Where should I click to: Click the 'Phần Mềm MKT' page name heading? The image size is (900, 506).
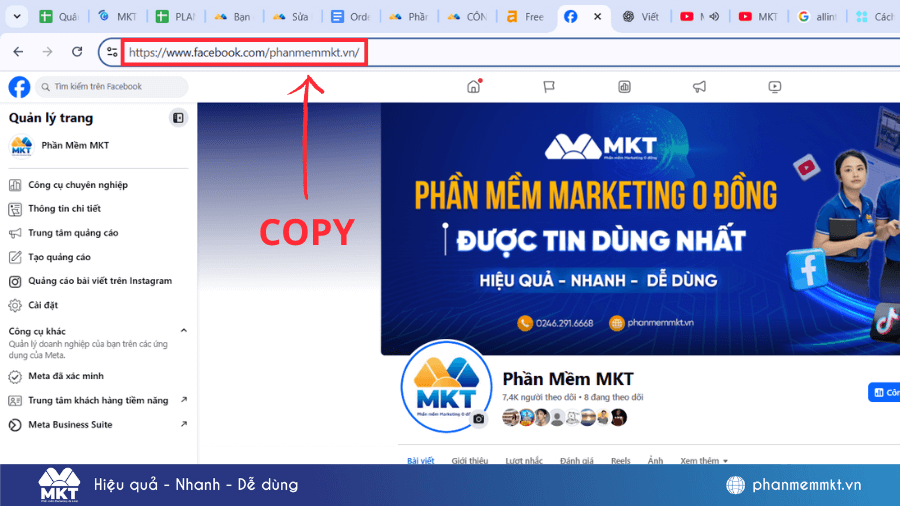coord(568,379)
